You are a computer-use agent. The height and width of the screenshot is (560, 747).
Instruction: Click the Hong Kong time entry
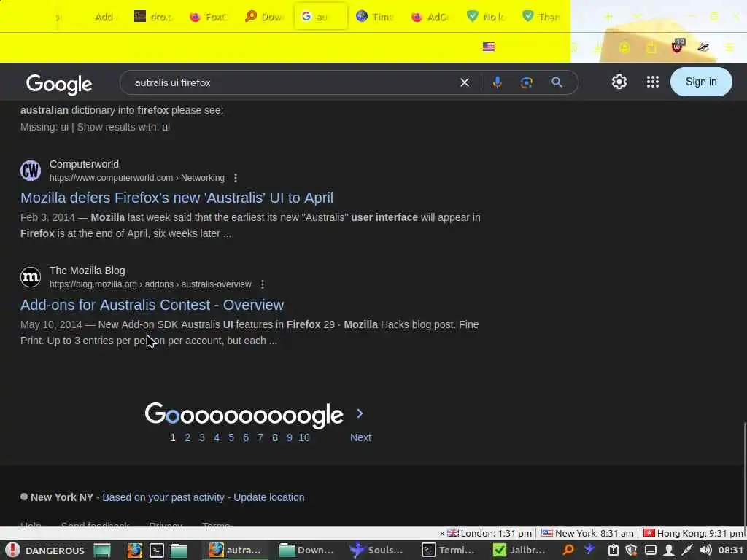(693, 533)
